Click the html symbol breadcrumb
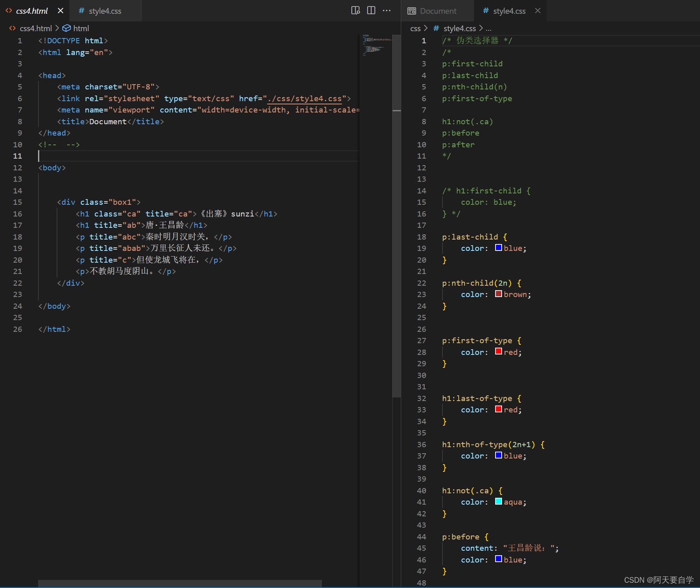This screenshot has width=700, height=588. click(x=81, y=28)
